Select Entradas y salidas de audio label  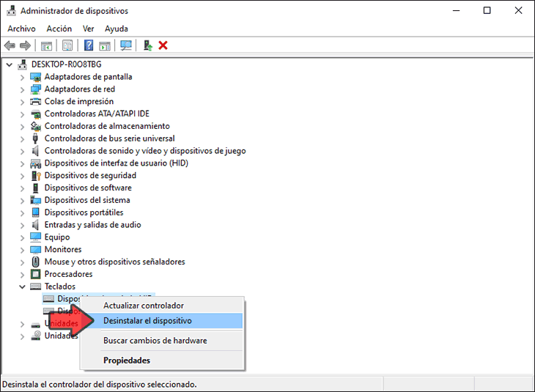coord(93,225)
